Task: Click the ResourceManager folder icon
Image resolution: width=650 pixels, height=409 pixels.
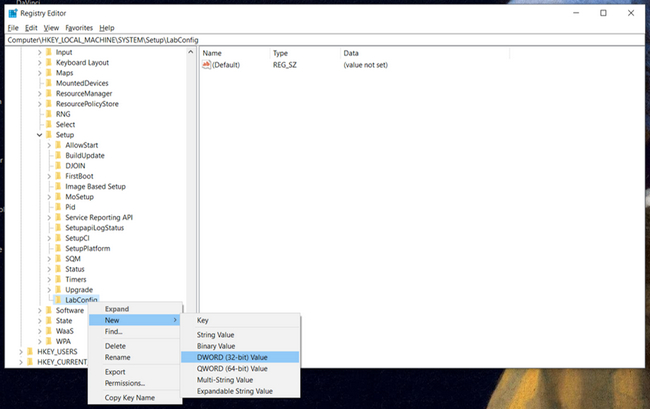Action: click(x=49, y=93)
